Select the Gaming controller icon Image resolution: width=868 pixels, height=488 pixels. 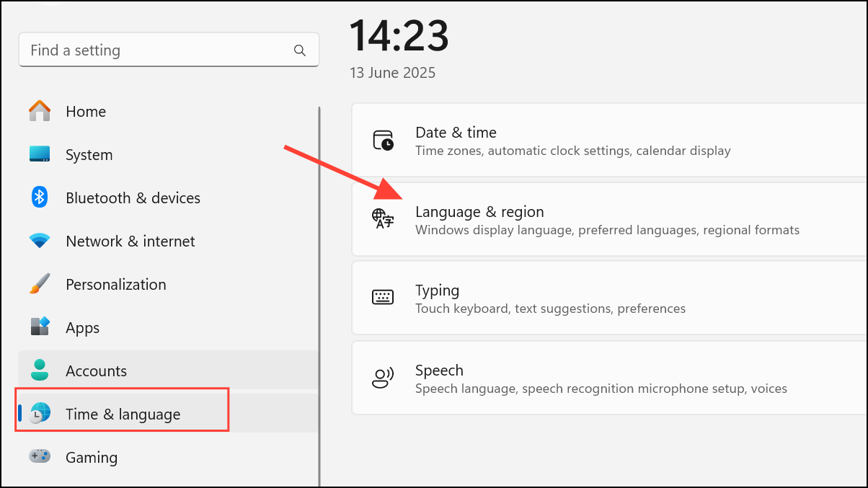39,457
